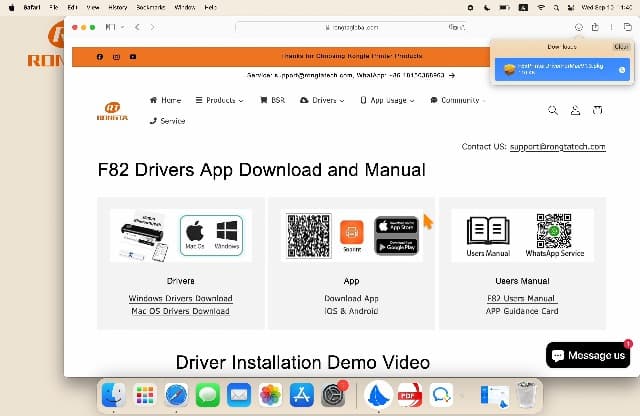Click the Mac OS Drivers Download link
Screen dimensions: 640x416
[x=180, y=311]
